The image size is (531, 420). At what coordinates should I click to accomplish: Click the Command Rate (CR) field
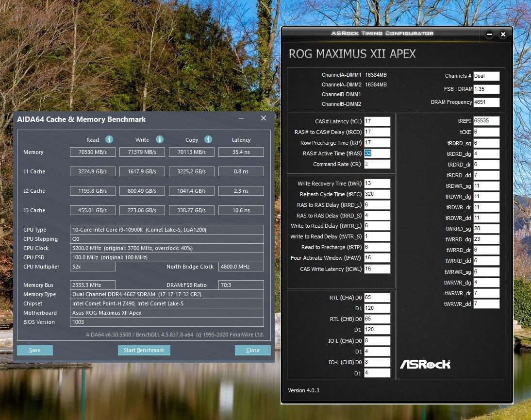coord(377,164)
